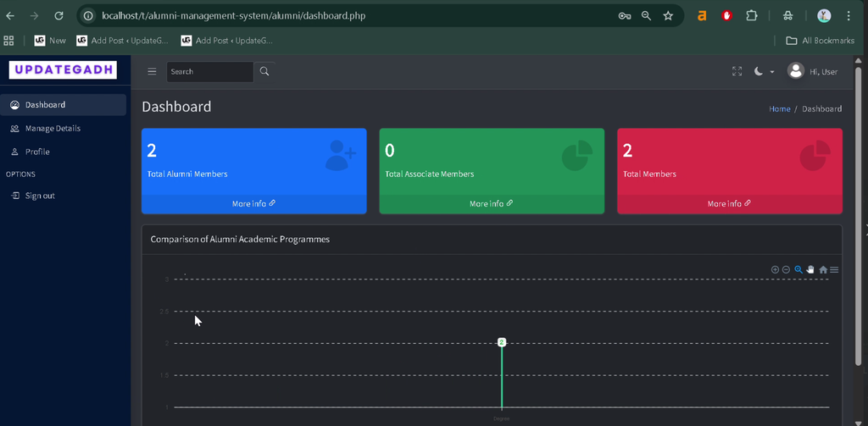Select the chart selection-zoom magnifier tool
The image size is (868, 426).
click(x=798, y=270)
